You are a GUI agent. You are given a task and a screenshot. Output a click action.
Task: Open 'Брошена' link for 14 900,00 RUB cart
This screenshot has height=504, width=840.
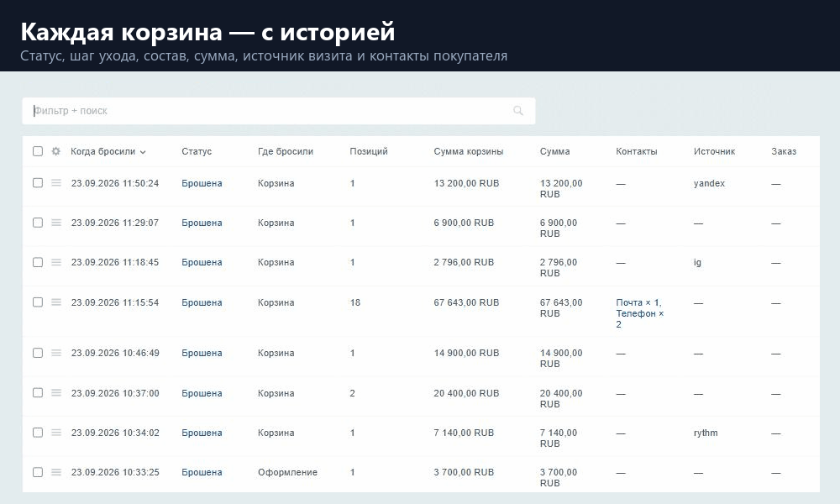coord(202,353)
